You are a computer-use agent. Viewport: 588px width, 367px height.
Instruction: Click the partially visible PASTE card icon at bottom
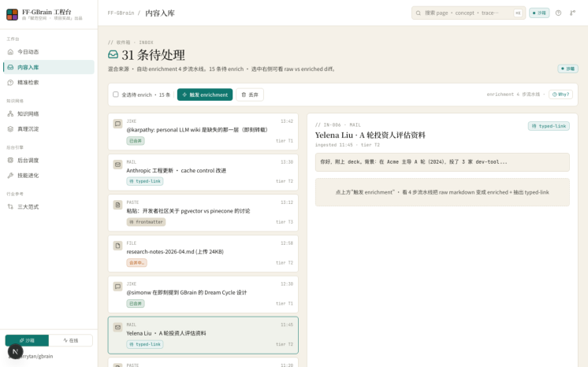[117, 365]
